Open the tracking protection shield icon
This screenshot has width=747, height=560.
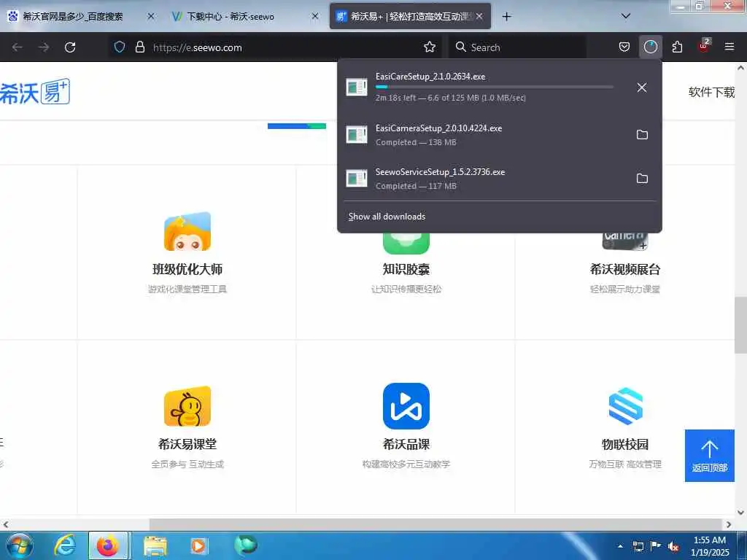click(x=120, y=47)
